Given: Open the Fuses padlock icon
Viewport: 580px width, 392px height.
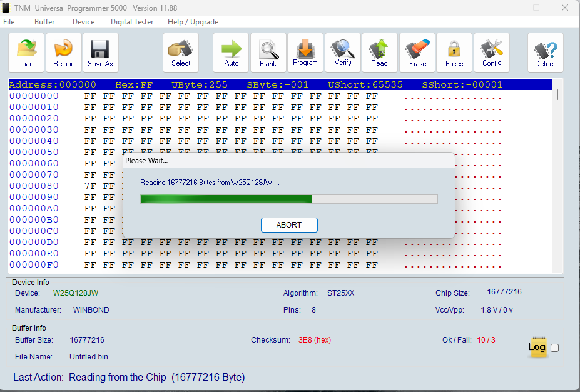Looking at the screenshot, I should tap(454, 53).
